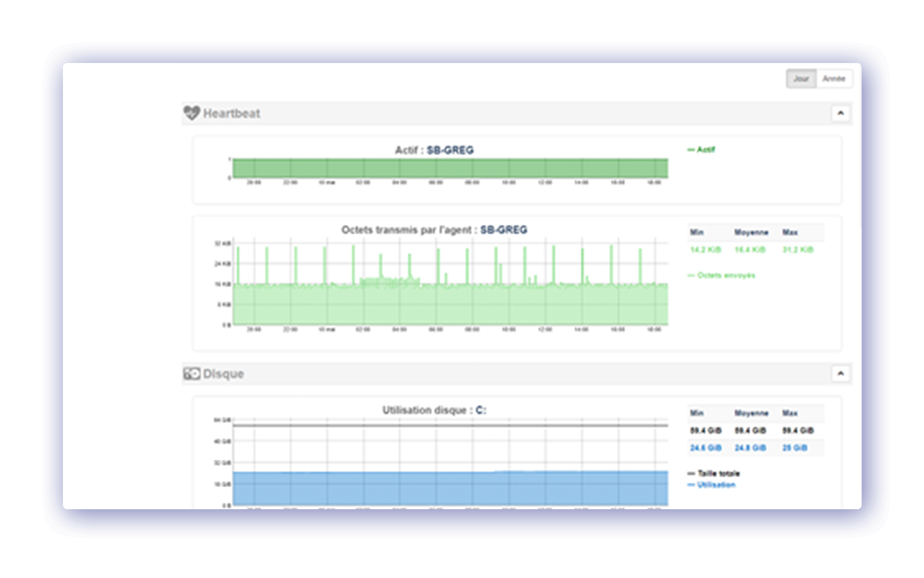Collapse the Heartbeat section
The height and width of the screenshot is (578, 924).
(x=841, y=113)
